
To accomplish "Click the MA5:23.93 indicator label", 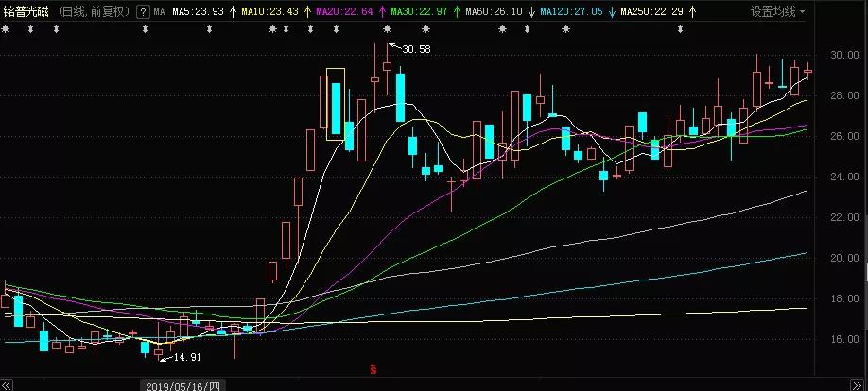I will pyautogui.click(x=197, y=12).
